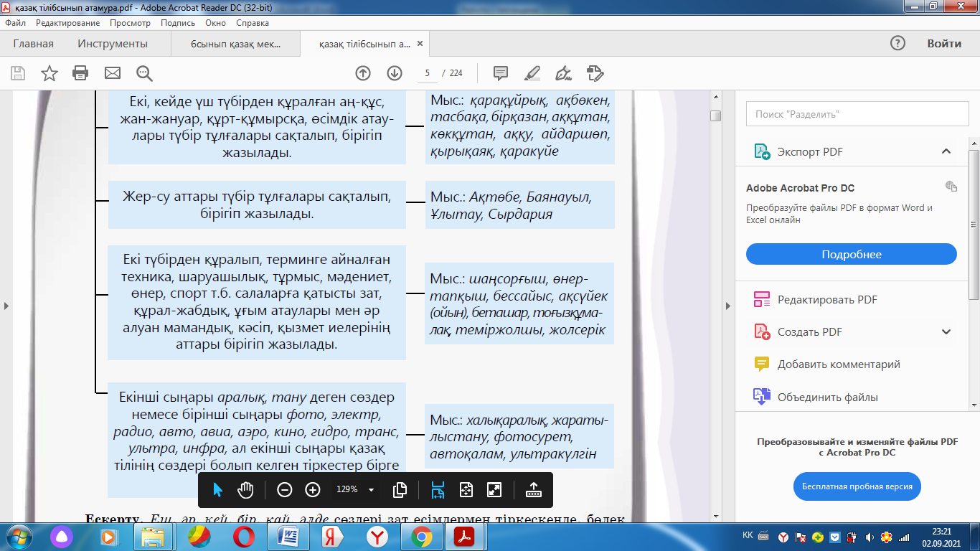Select the Highlight text pen tool
Screen dimensions: 980x551
pyautogui.click(x=532, y=73)
